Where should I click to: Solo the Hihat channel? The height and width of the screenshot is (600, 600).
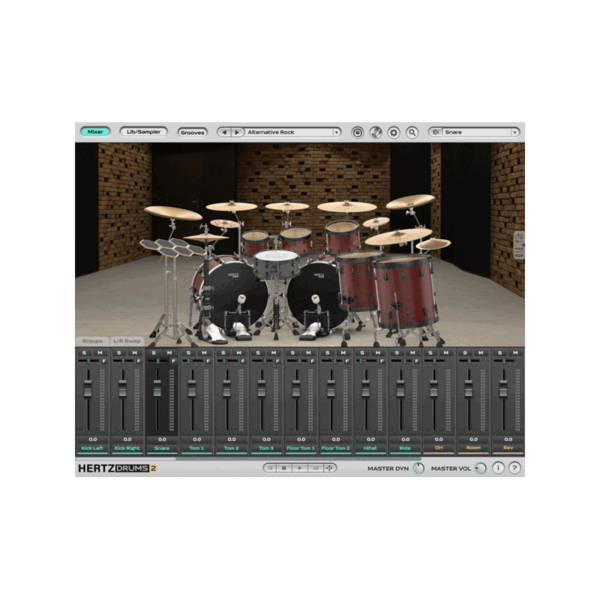pyautogui.click(x=362, y=353)
